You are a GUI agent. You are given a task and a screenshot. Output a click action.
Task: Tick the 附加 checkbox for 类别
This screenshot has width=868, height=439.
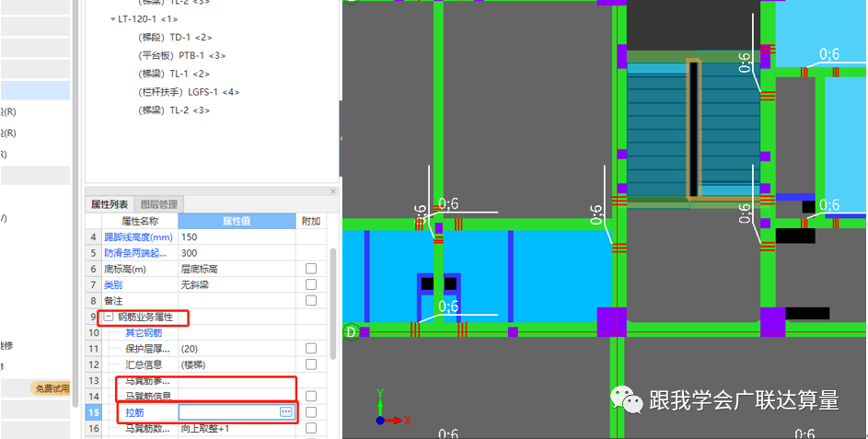(x=311, y=285)
